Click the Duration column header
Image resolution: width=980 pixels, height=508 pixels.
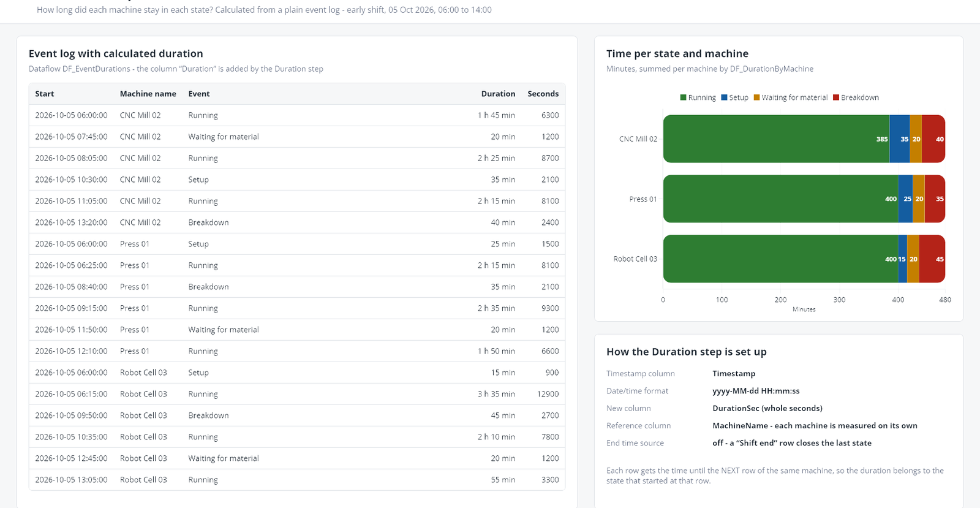[x=498, y=94]
